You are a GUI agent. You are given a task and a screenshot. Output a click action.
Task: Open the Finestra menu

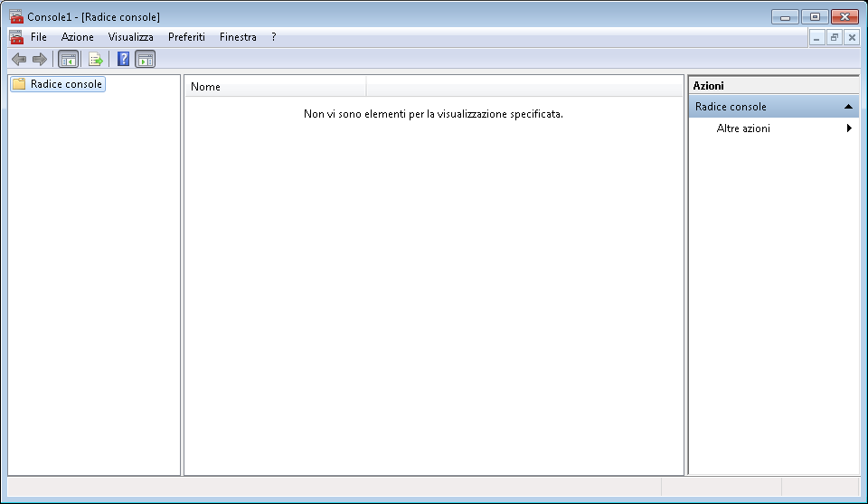pyautogui.click(x=238, y=37)
